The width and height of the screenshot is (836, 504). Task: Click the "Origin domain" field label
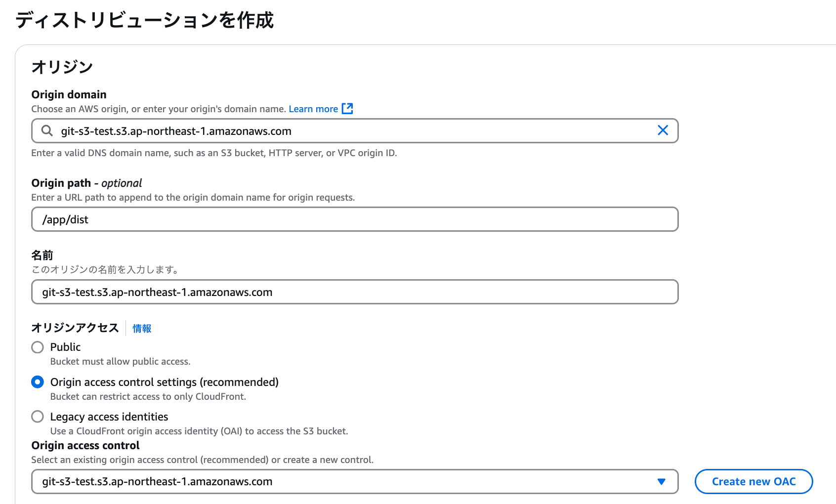pos(69,94)
